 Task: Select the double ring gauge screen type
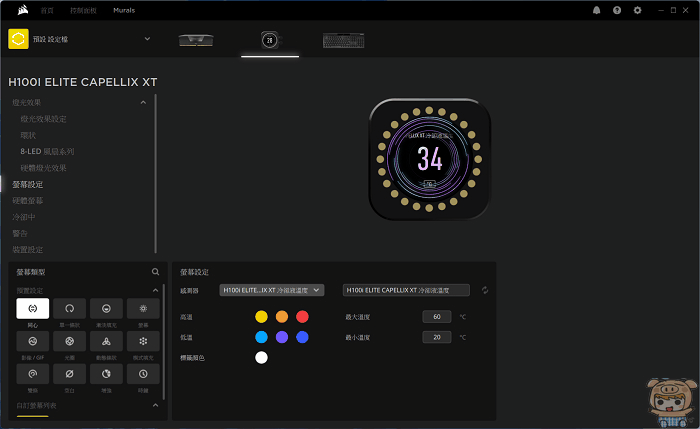(33, 374)
